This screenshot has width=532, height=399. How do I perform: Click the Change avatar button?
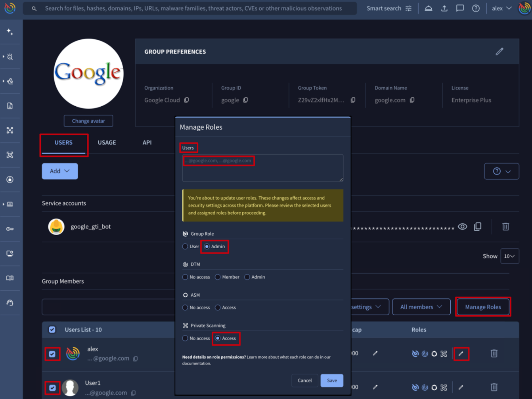pos(88,121)
